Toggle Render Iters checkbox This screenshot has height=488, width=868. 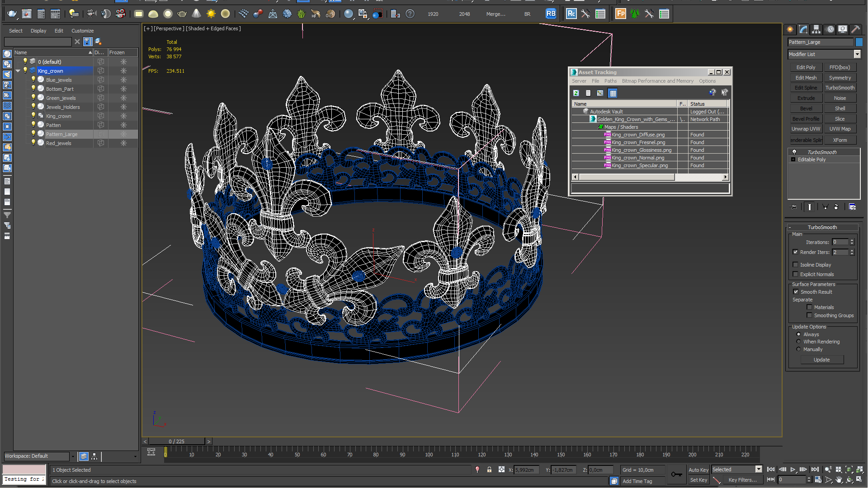pyautogui.click(x=795, y=252)
